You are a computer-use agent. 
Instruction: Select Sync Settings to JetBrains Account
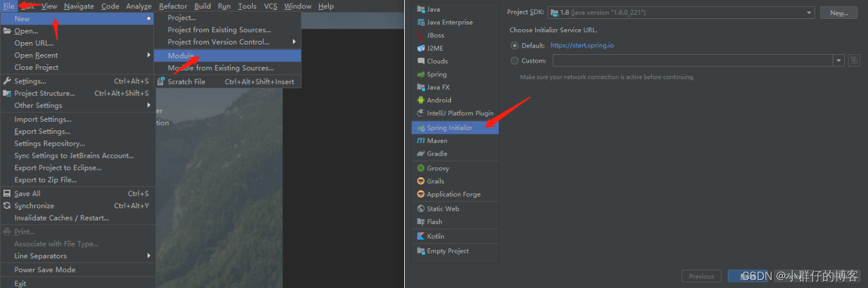pos(77,156)
